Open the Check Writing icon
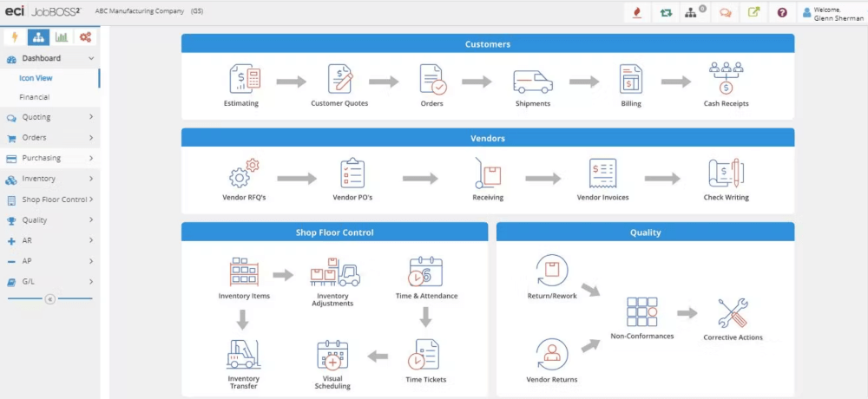Screen dimensions: 868x399 click(x=727, y=173)
